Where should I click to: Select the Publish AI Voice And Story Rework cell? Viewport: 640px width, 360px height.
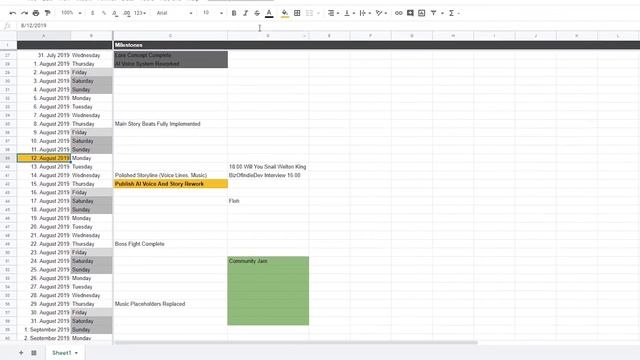point(170,184)
